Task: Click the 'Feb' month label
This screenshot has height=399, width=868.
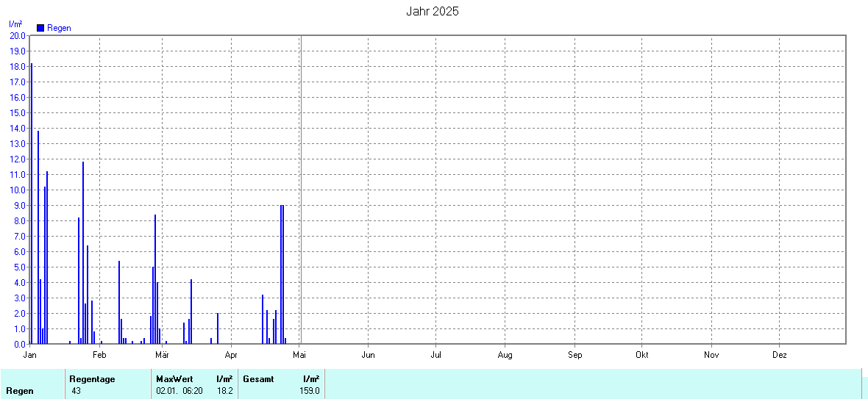Action: click(99, 355)
